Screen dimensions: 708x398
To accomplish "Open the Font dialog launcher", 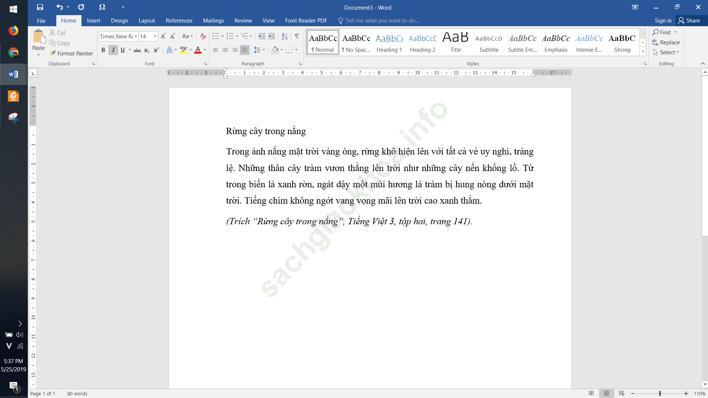I will (205, 64).
